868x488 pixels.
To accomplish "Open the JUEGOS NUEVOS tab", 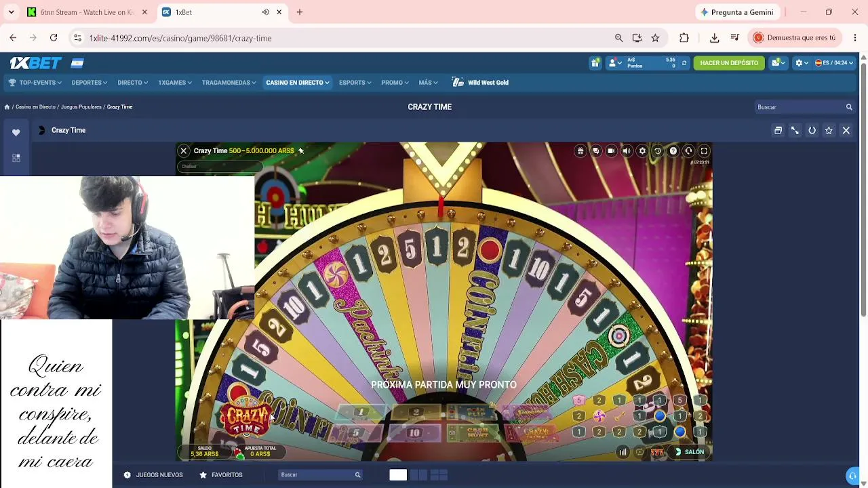I will (153, 475).
